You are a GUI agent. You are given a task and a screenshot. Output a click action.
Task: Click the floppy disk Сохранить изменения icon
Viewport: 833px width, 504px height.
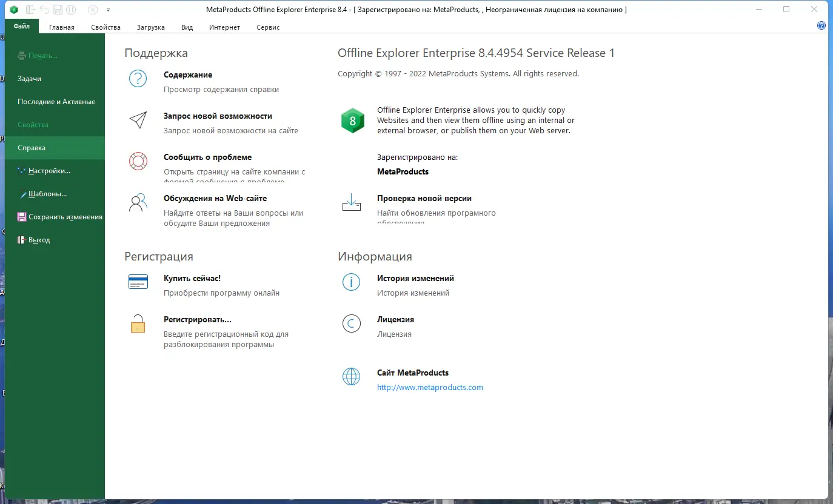(x=22, y=217)
